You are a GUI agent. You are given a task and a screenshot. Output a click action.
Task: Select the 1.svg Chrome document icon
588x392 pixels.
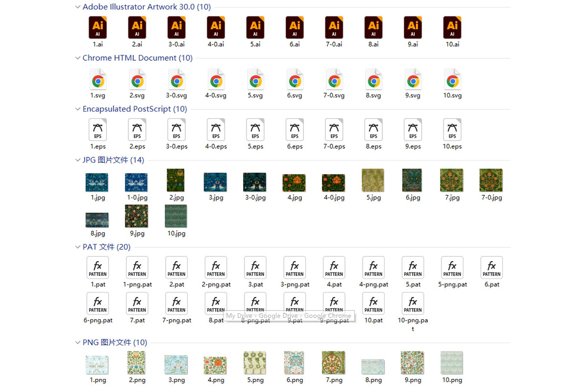[98, 79]
